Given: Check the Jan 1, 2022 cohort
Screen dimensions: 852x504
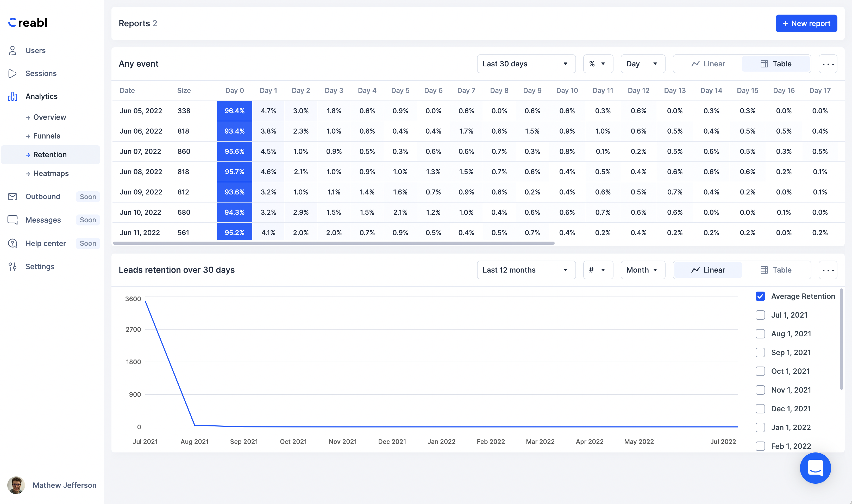Looking at the screenshot, I should (760, 427).
